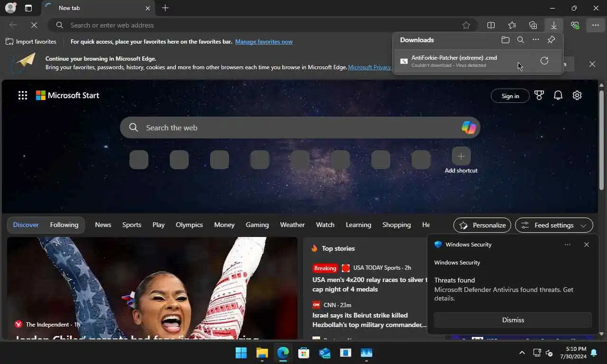Screen dimensions: 607x364
Task: Add this page to favorites star
Action: pos(466,25)
